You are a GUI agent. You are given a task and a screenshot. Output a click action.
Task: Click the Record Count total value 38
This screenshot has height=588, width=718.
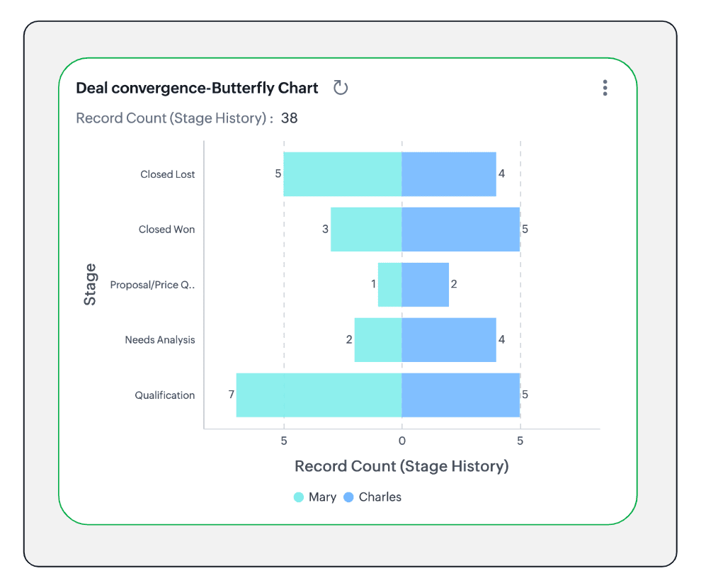(x=289, y=118)
